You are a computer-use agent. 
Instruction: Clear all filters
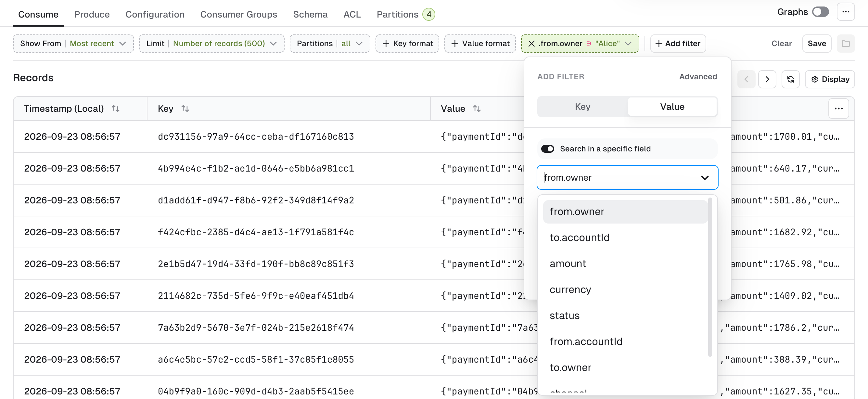pos(782,44)
